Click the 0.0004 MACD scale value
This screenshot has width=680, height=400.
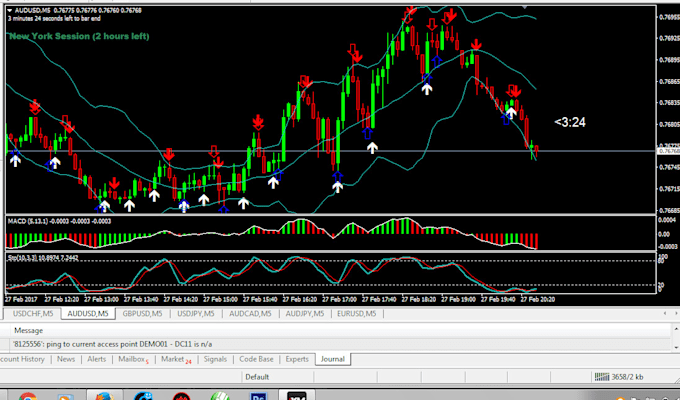(667, 220)
